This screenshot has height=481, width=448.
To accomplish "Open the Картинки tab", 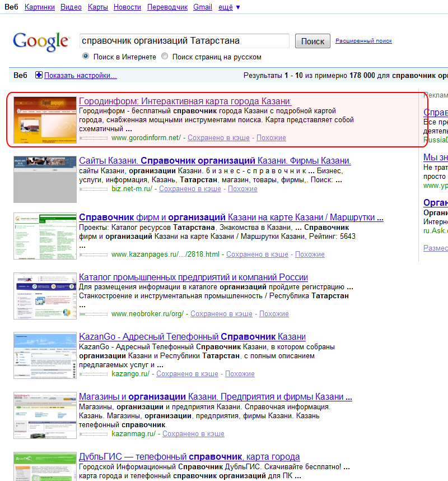I will click(40, 7).
